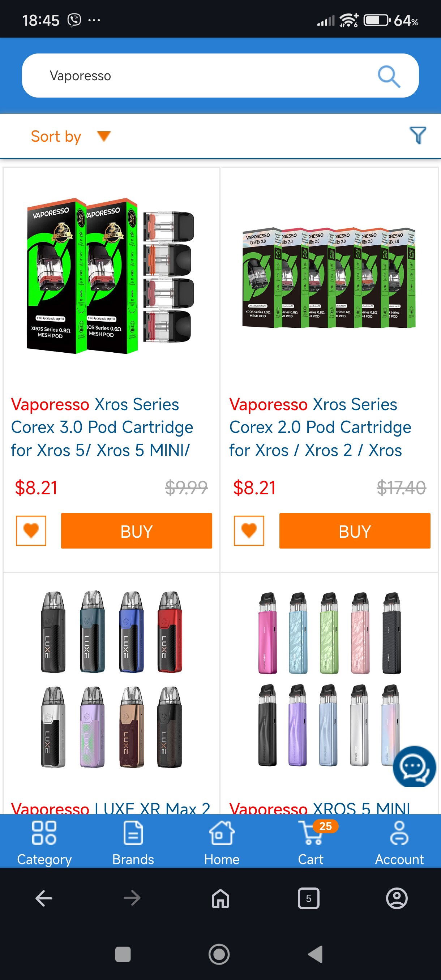Image resolution: width=441 pixels, height=980 pixels.
Task: Tap the search magnifier icon
Action: coord(389,77)
